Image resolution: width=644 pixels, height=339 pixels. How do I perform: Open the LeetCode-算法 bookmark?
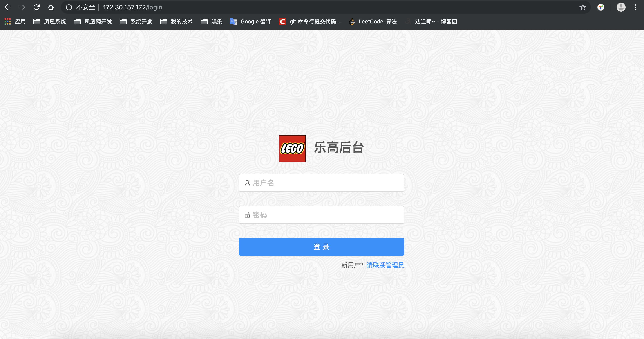(373, 22)
